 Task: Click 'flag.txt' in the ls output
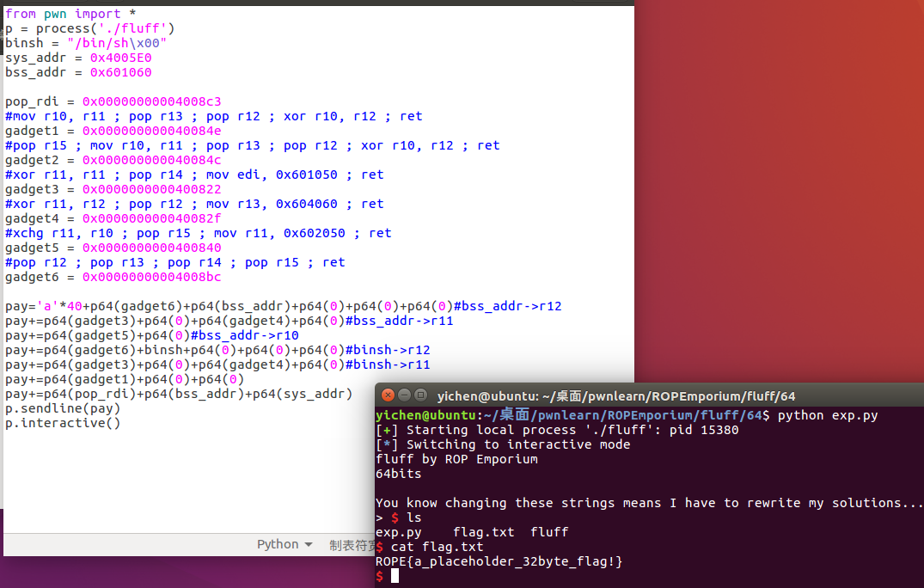click(x=483, y=533)
